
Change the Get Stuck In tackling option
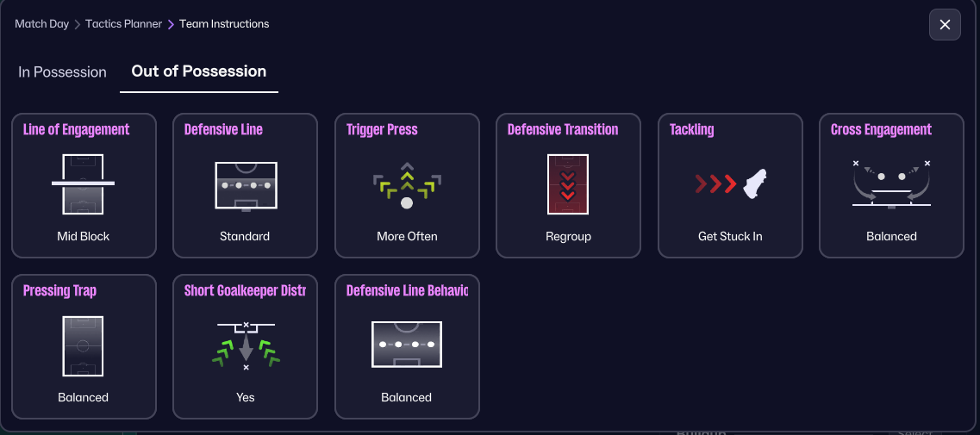tap(730, 236)
